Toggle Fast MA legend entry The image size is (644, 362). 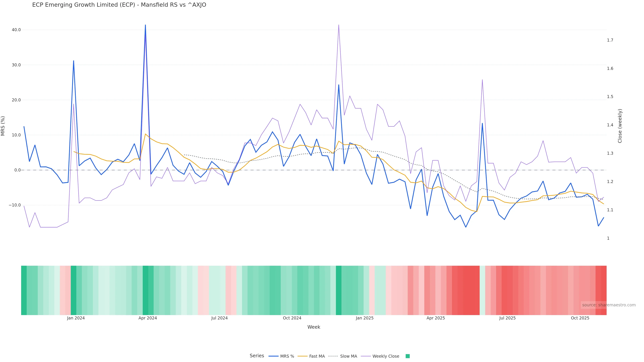[317, 356]
